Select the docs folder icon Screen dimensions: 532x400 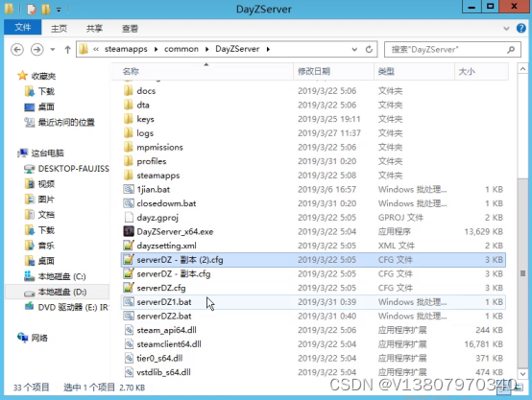(129, 90)
